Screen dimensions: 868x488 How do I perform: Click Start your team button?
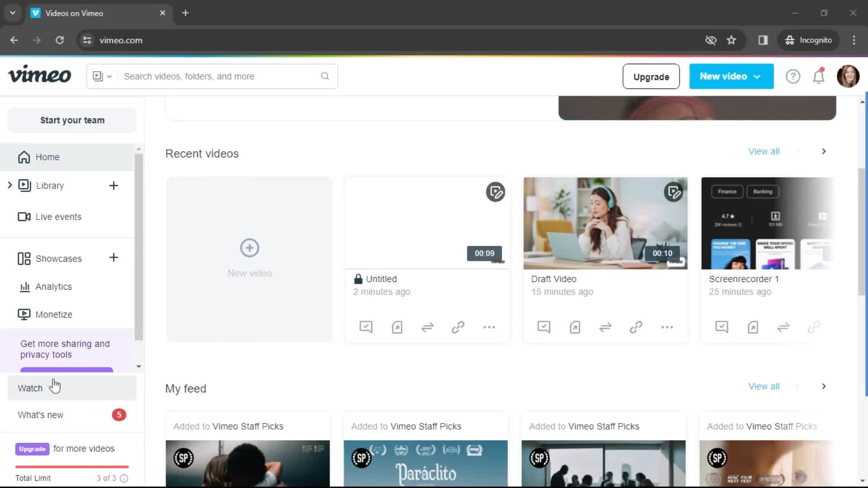[x=72, y=120]
